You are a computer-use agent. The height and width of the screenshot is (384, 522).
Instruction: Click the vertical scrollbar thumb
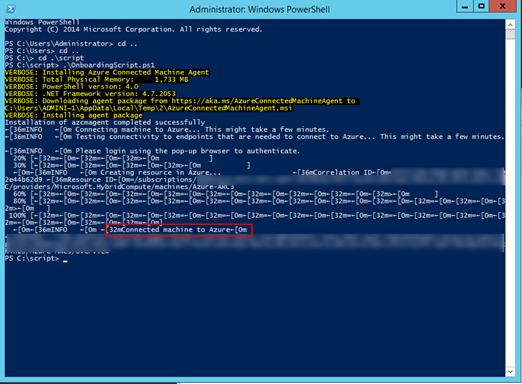coord(510,35)
